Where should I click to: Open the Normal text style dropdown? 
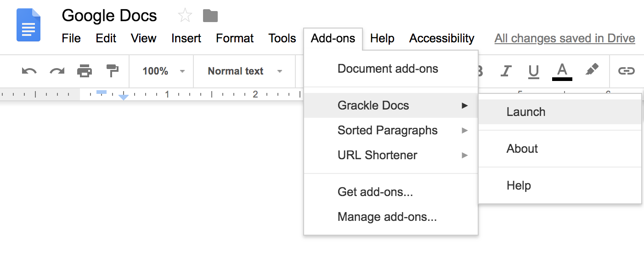(x=245, y=71)
